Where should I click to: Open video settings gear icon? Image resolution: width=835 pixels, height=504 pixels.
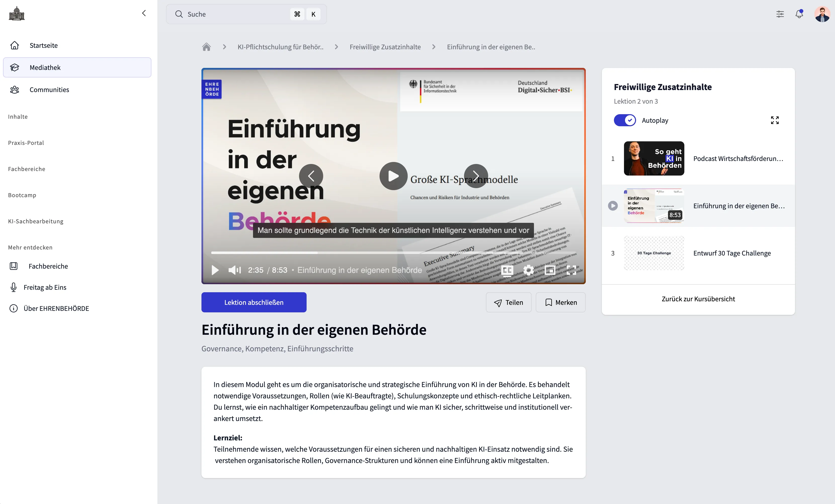528,270
